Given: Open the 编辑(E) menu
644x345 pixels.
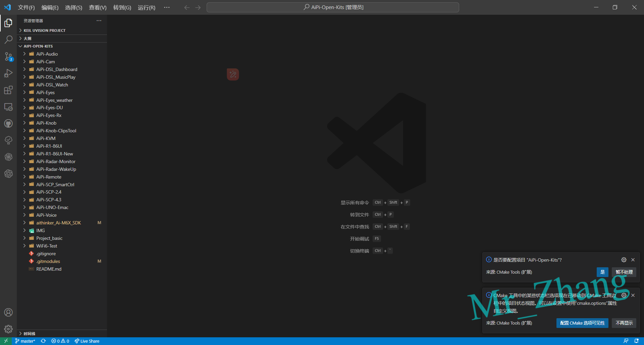Looking at the screenshot, I should coord(50,7).
